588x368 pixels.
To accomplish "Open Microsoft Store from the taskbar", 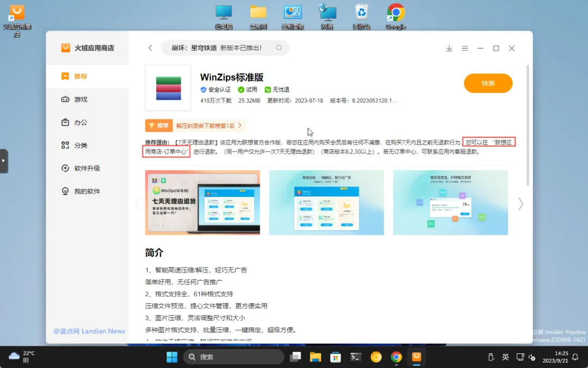I will click(335, 357).
